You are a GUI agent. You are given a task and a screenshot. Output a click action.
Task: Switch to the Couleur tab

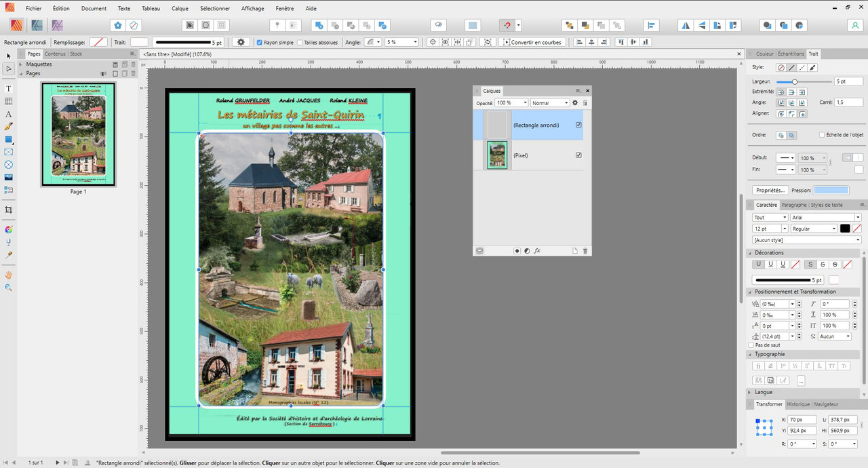pyautogui.click(x=764, y=54)
